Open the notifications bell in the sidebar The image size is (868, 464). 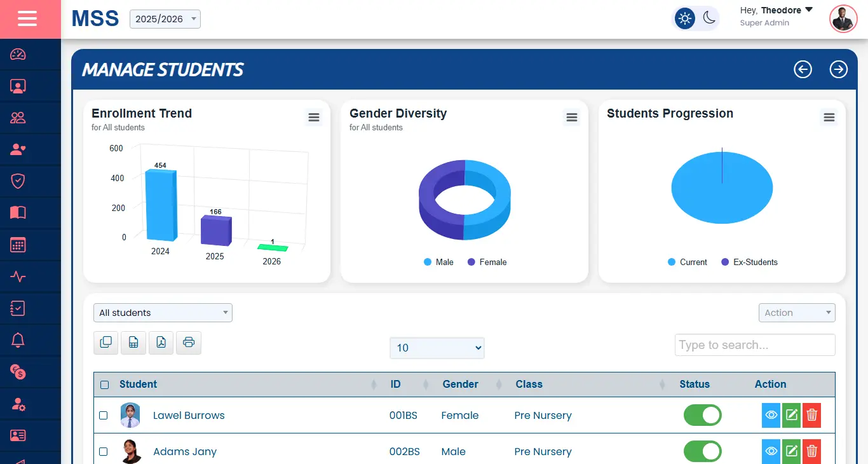pos(16,340)
